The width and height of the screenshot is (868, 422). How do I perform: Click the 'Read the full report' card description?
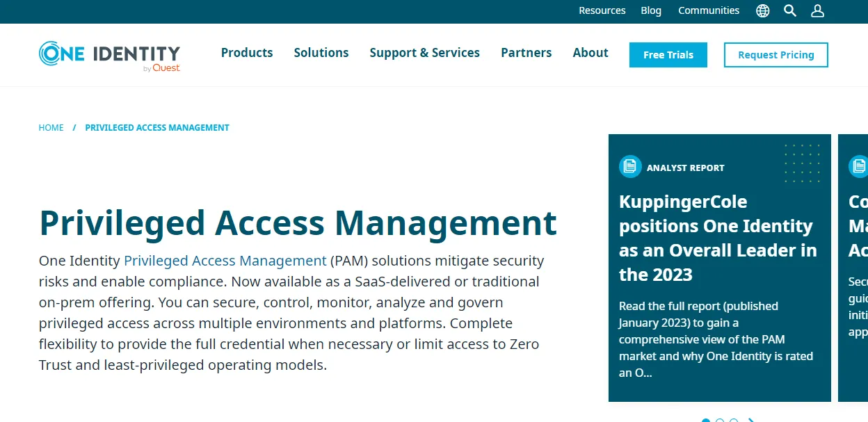coord(716,339)
